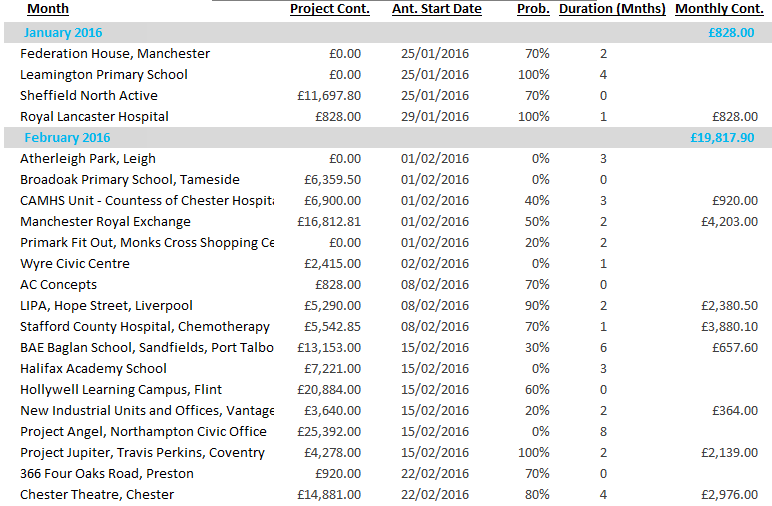
Task: Select the January 2016 group row
Action: coord(64,33)
